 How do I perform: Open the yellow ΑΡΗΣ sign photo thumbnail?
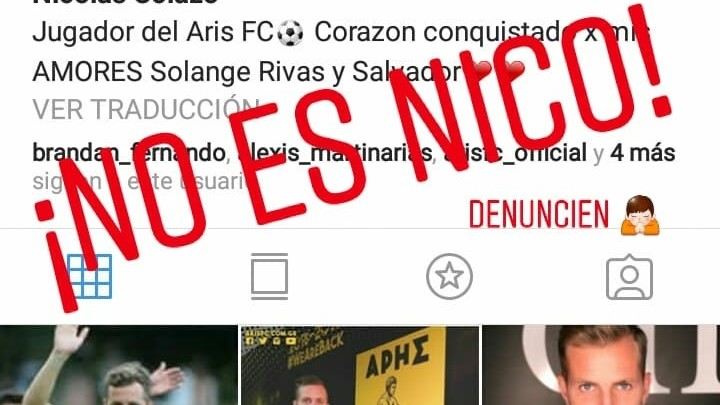point(360,365)
